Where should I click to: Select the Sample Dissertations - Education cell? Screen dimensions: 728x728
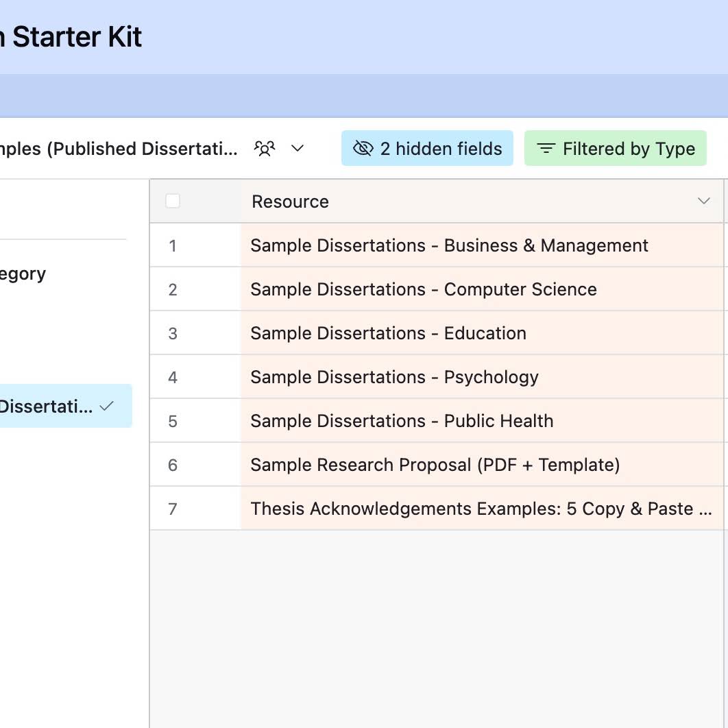482,333
